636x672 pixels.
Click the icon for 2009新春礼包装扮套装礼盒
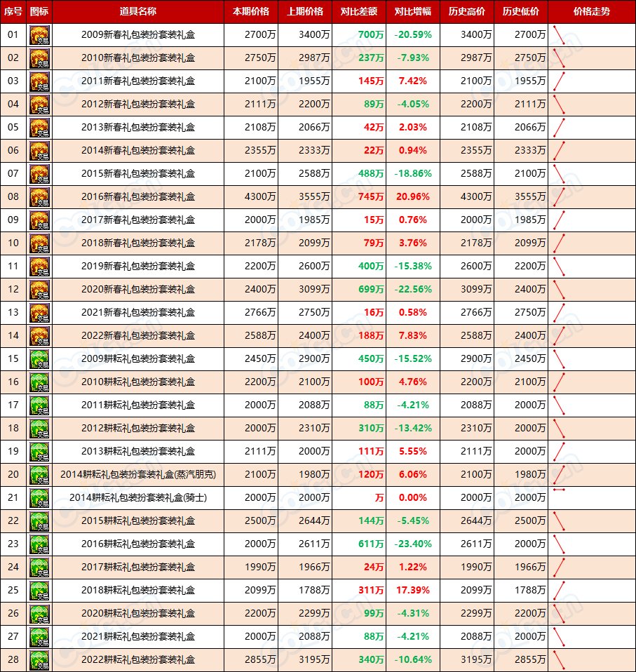click(x=39, y=35)
